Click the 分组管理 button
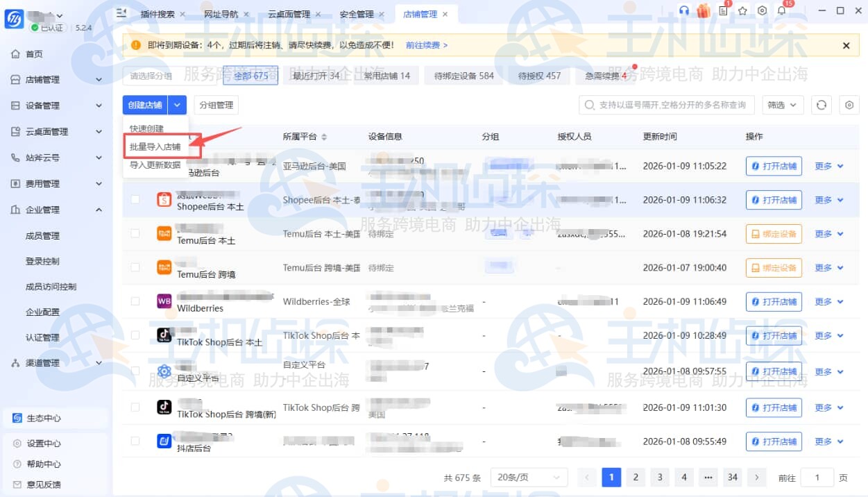Viewport: 868px width, 497px height. point(217,105)
